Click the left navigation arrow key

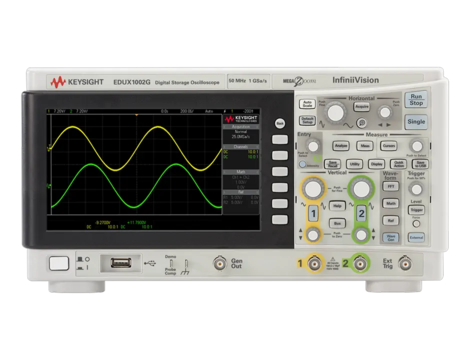[x=380, y=125]
